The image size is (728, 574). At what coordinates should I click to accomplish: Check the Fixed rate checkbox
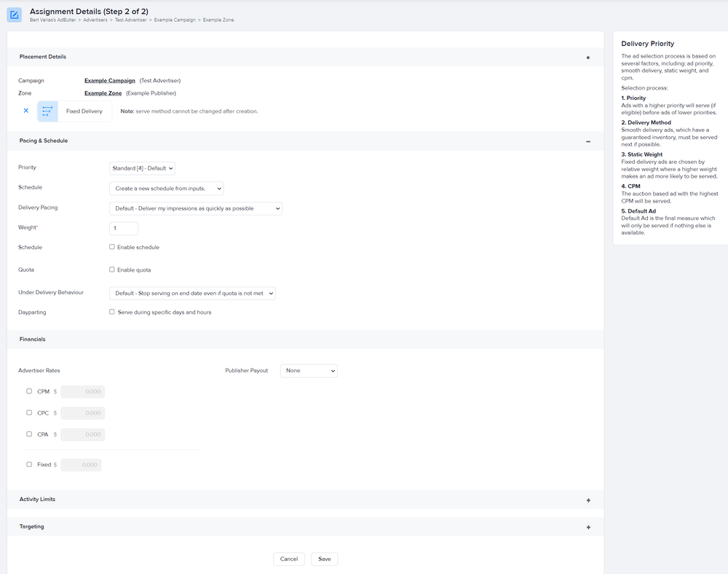pyautogui.click(x=29, y=464)
